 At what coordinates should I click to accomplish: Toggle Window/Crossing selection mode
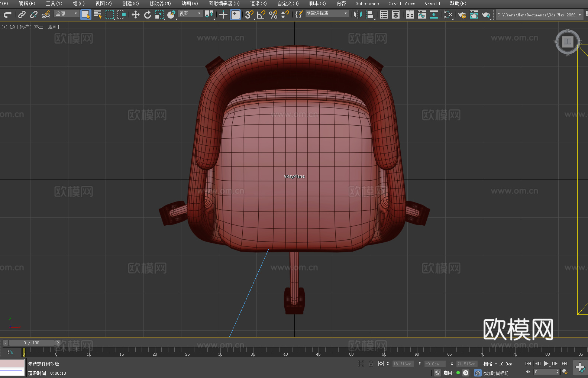(x=122, y=14)
